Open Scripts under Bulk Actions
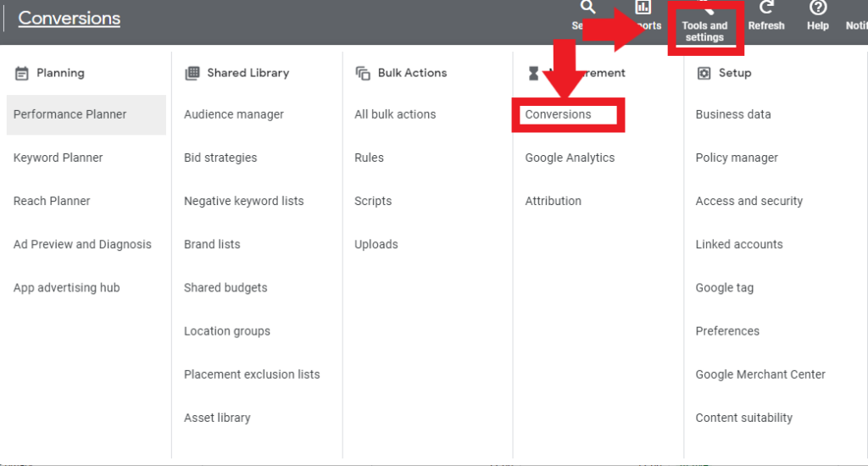Viewport: 868px width, 466px height. pos(373,201)
